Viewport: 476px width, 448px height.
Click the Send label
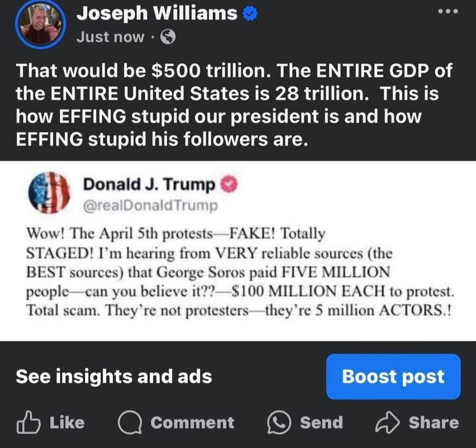321,422
